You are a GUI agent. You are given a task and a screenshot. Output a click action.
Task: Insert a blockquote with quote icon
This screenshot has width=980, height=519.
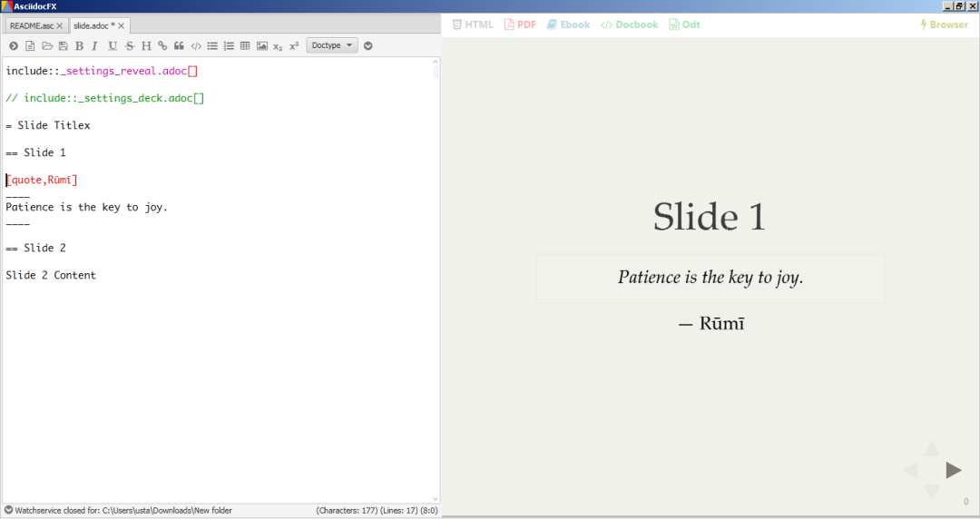(x=179, y=45)
